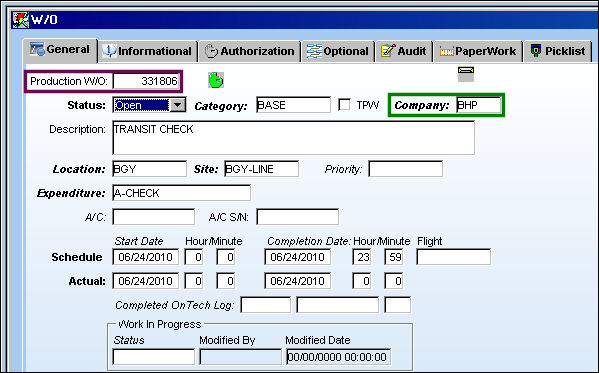Viewport: 599px width, 373px height.
Task: Click the first Completed On Tech Log field
Action: (x=266, y=305)
